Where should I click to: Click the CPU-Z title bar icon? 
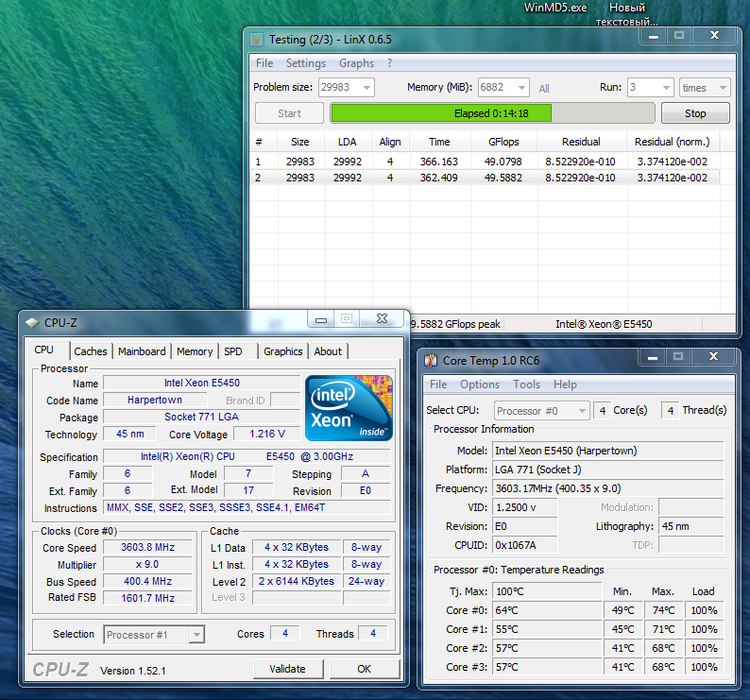(x=32, y=322)
